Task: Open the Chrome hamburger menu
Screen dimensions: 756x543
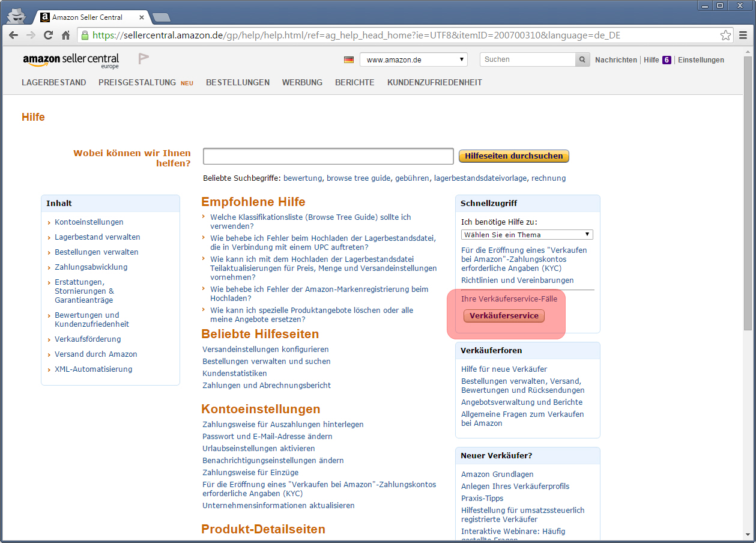Action: pos(743,35)
